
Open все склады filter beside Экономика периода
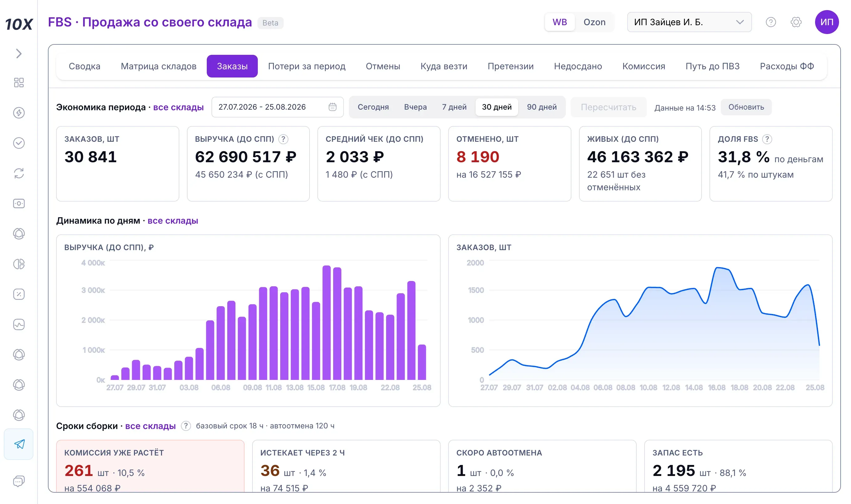coord(178,107)
